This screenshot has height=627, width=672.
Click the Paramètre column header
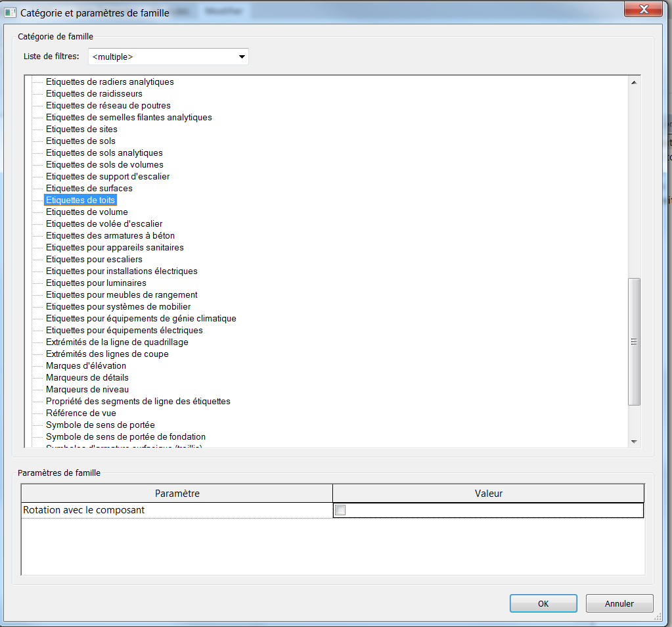177,494
